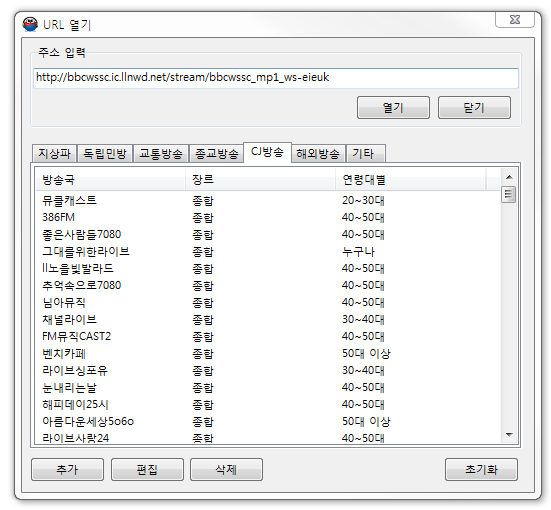Image resolution: width=551 pixels, height=510 pixels.
Task: Click the 20~30대 age cell
Action: [363, 200]
